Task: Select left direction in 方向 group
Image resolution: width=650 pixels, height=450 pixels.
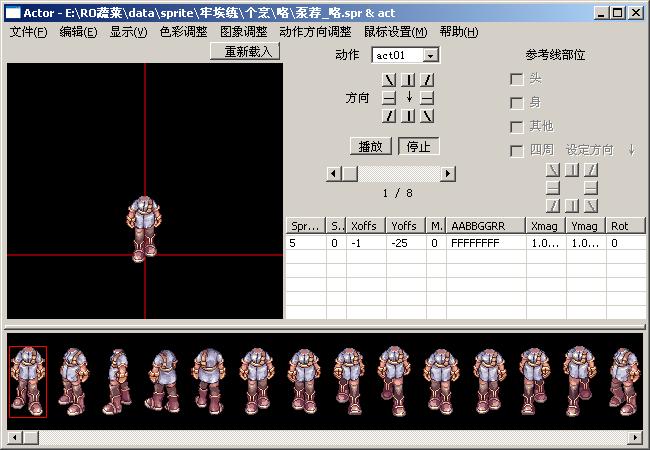Action: pos(389,98)
